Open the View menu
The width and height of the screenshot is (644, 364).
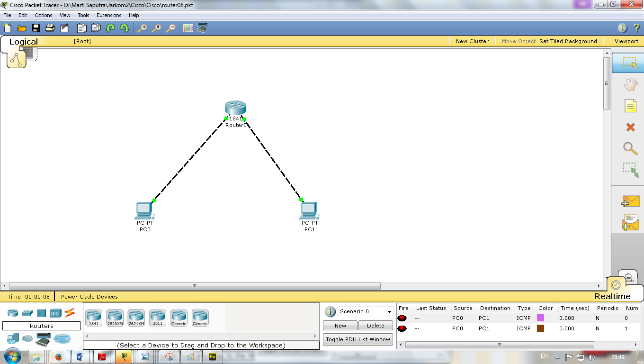tap(65, 15)
